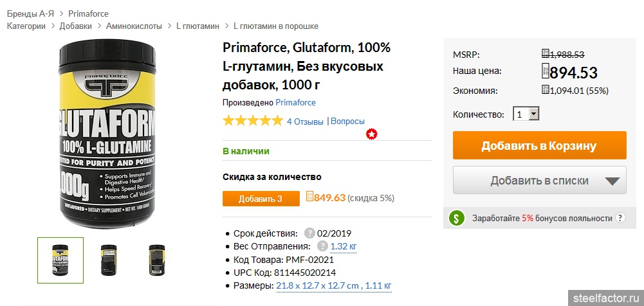Screen dimensions: 644x306
Task: Click the question mark beside loyalty bonuses
Action: [620, 218]
